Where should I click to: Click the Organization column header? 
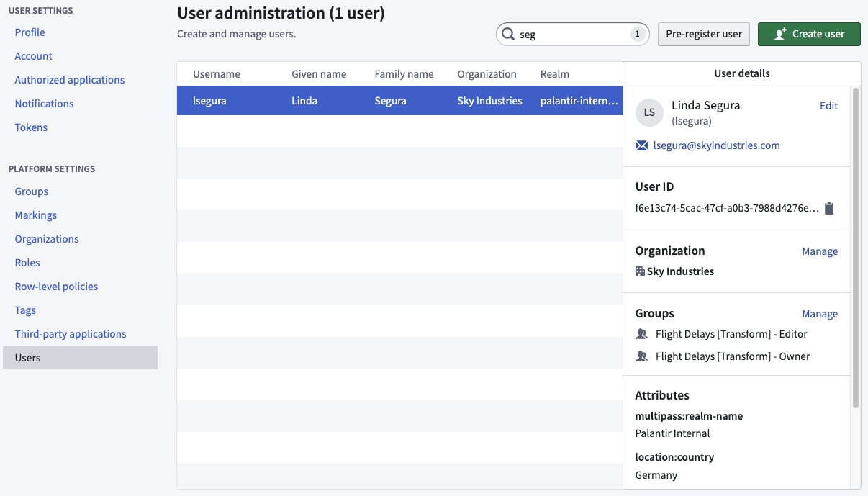[487, 74]
